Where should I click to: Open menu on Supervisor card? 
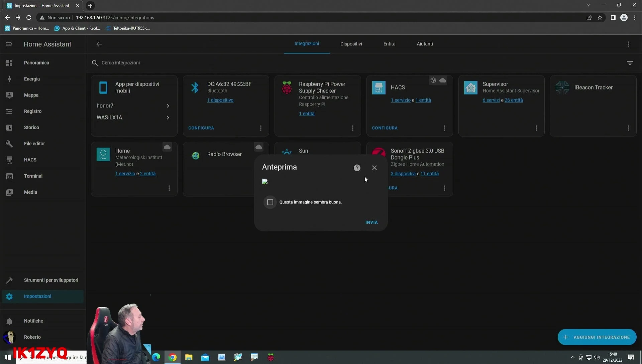(536, 128)
